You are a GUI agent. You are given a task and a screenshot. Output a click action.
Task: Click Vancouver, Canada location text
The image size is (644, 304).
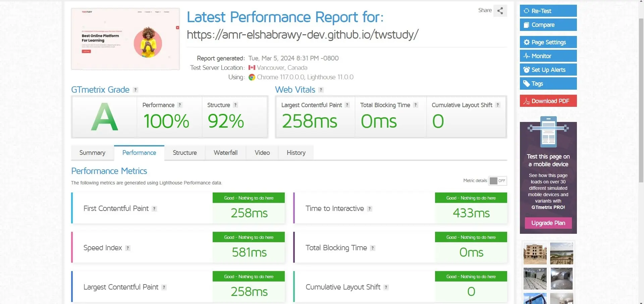click(x=282, y=68)
